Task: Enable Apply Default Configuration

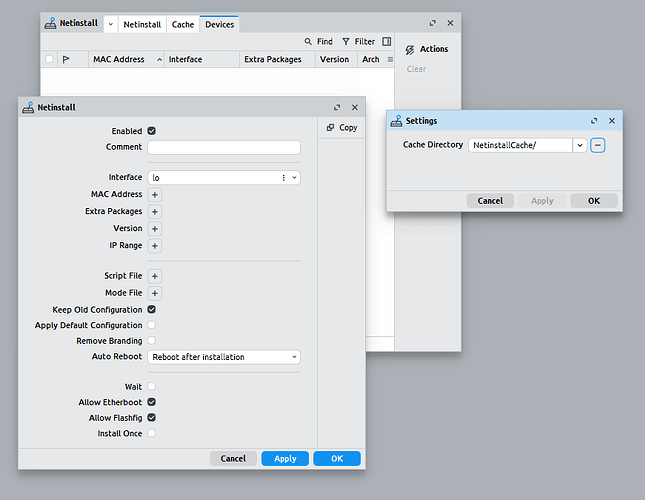Action: tap(151, 325)
